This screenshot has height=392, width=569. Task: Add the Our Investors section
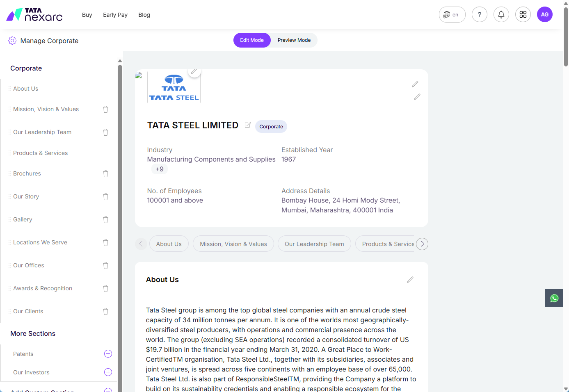click(108, 372)
